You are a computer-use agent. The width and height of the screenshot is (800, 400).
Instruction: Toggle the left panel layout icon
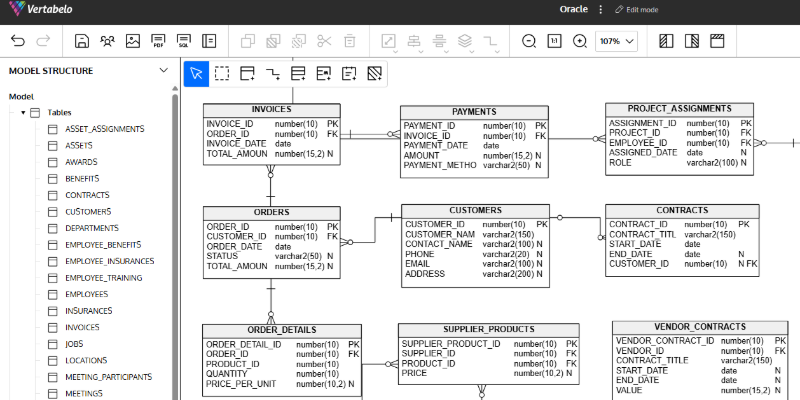[x=666, y=41]
